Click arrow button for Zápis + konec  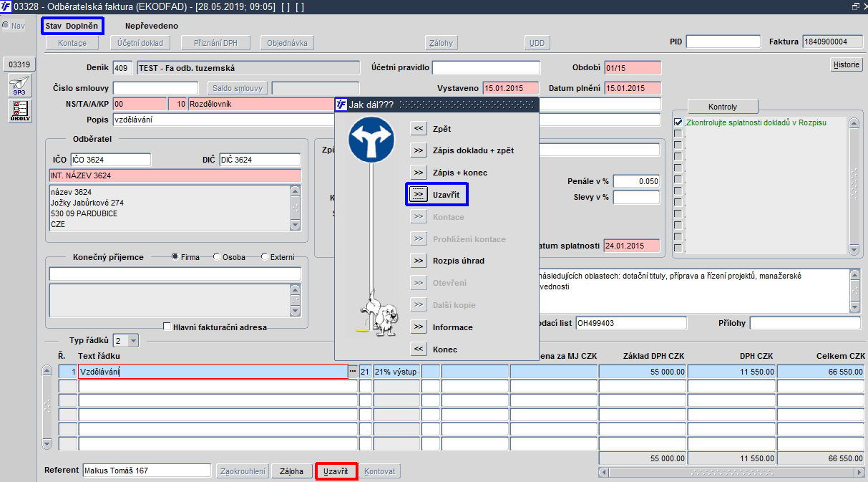[x=419, y=173]
